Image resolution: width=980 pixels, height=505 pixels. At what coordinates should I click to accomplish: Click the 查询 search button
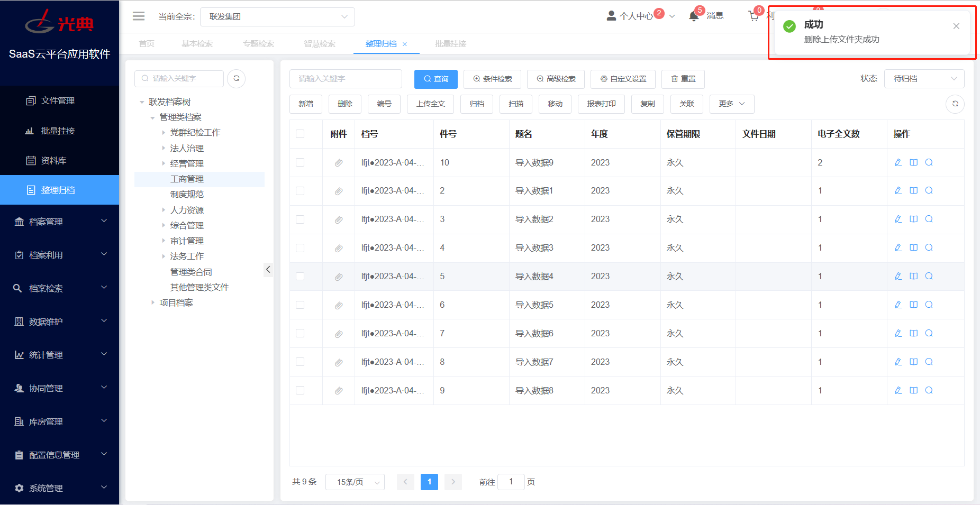click(x=436, y=79)
